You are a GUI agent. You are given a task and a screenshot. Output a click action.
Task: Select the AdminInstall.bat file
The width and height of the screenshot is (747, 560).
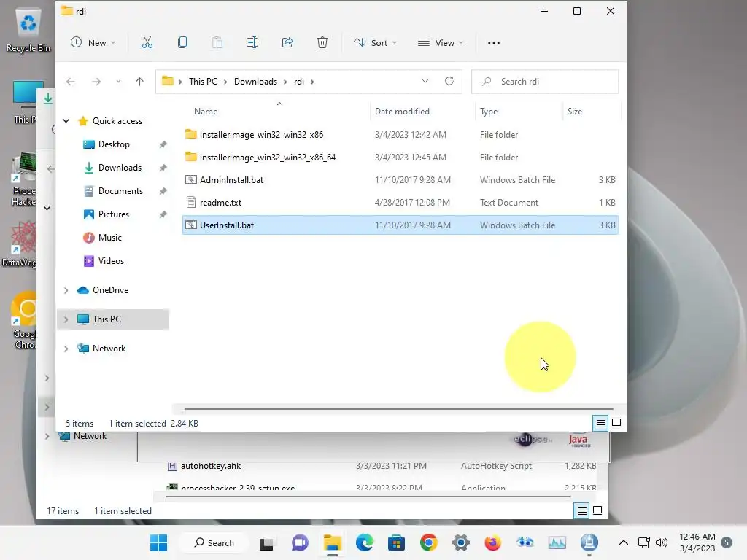400,180
